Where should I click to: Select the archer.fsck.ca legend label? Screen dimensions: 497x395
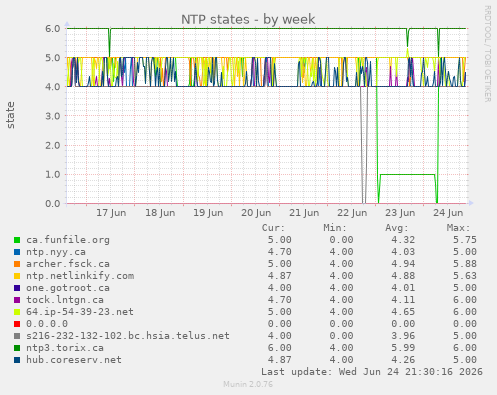(x=68, y=264)
